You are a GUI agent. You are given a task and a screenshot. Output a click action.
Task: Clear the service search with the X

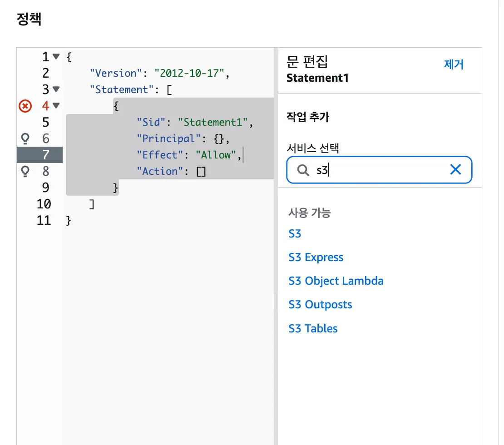[x=455, y=169]
